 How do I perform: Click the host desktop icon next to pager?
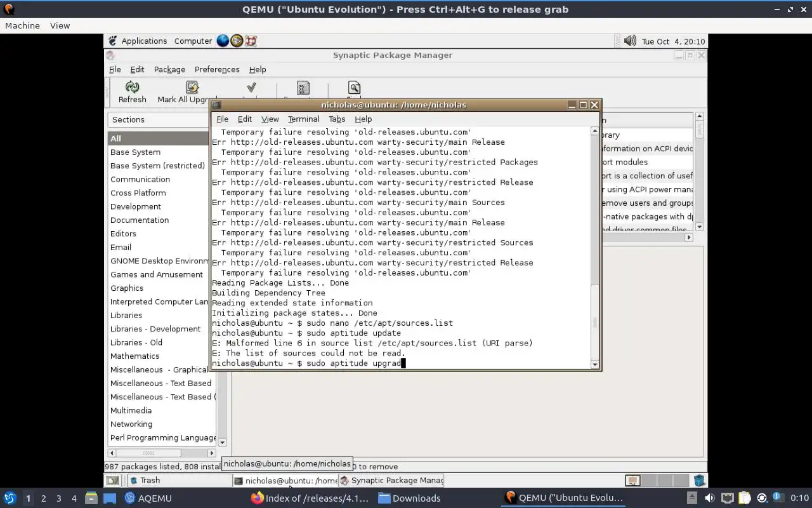(110, 498)
